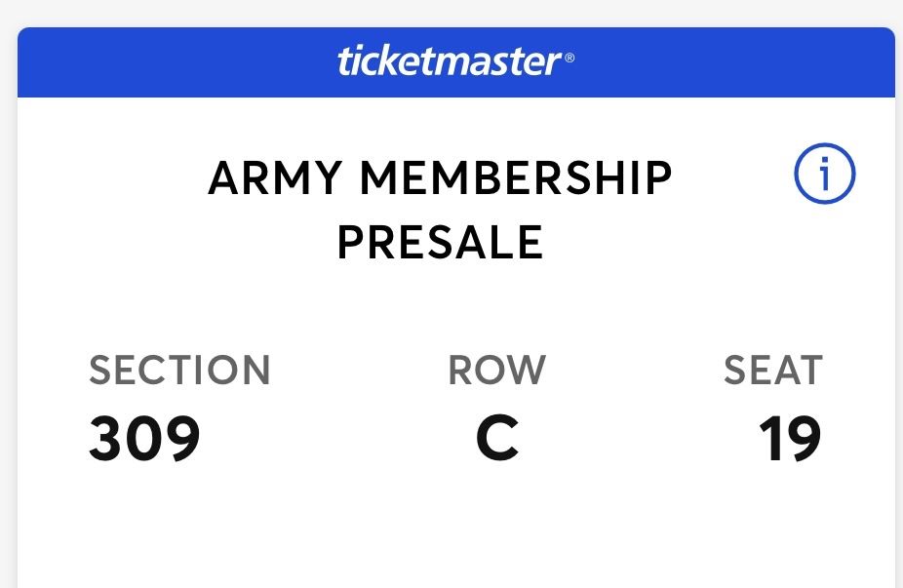903x588 pixels.
Task: Click gray background above the ticket card
Action: pos(449,12)
